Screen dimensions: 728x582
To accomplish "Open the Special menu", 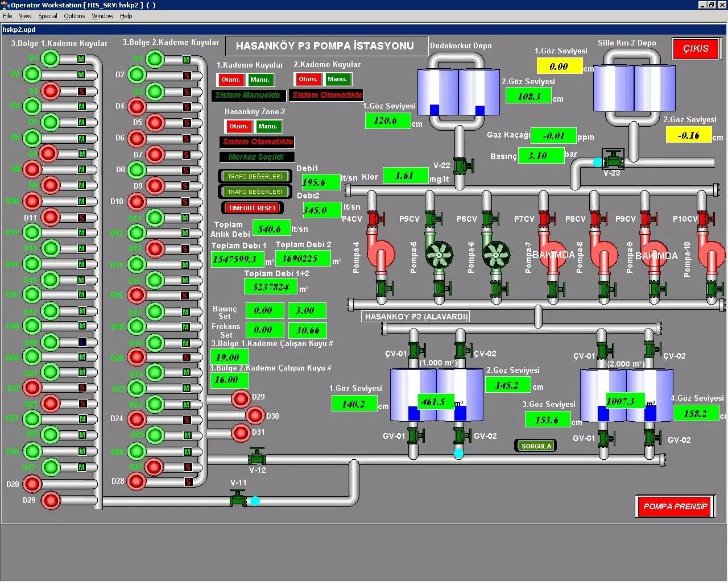I will (x=48, y=16).
